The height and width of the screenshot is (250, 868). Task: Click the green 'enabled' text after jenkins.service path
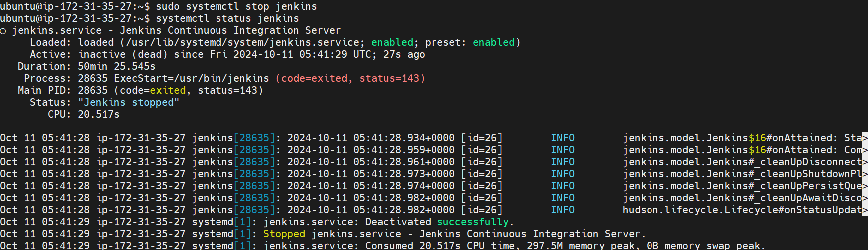[392, 43]
